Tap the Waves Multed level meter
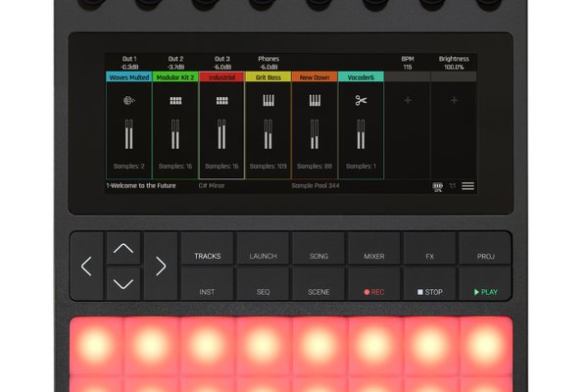 129,134
